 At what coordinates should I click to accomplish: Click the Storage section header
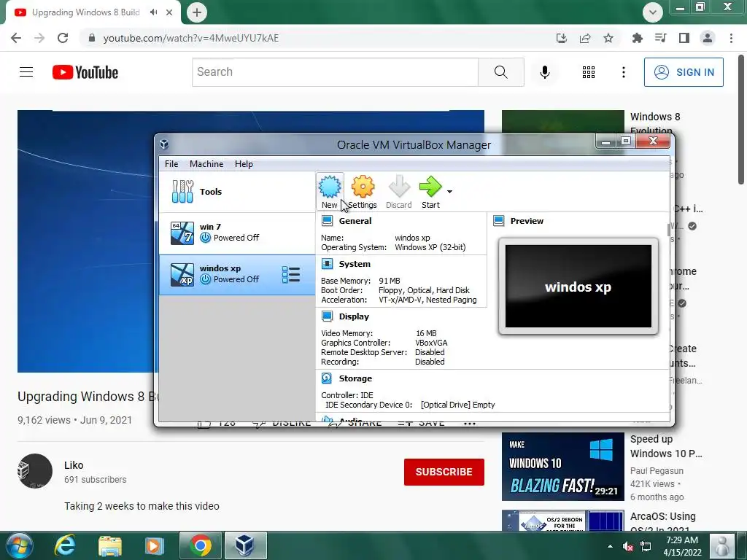pyautogui.click(x=355, y=378)
